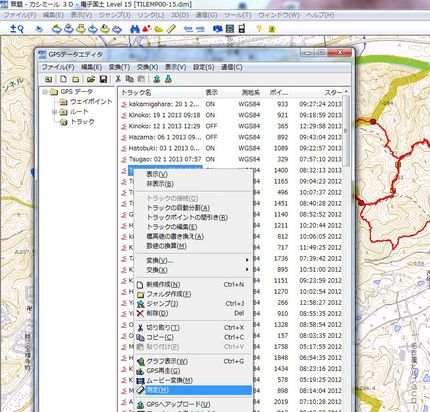
Task: Choose トラックの編集(E) in context menu
Action: (x=193, y=227)
